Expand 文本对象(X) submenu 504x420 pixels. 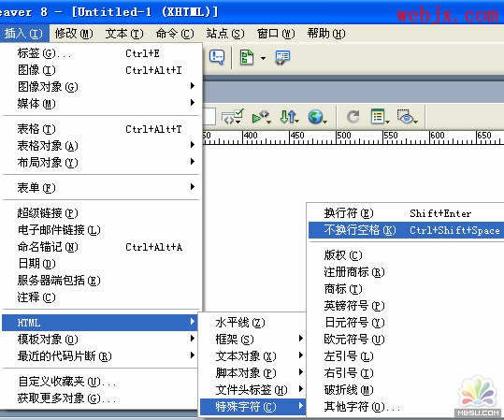252,356
